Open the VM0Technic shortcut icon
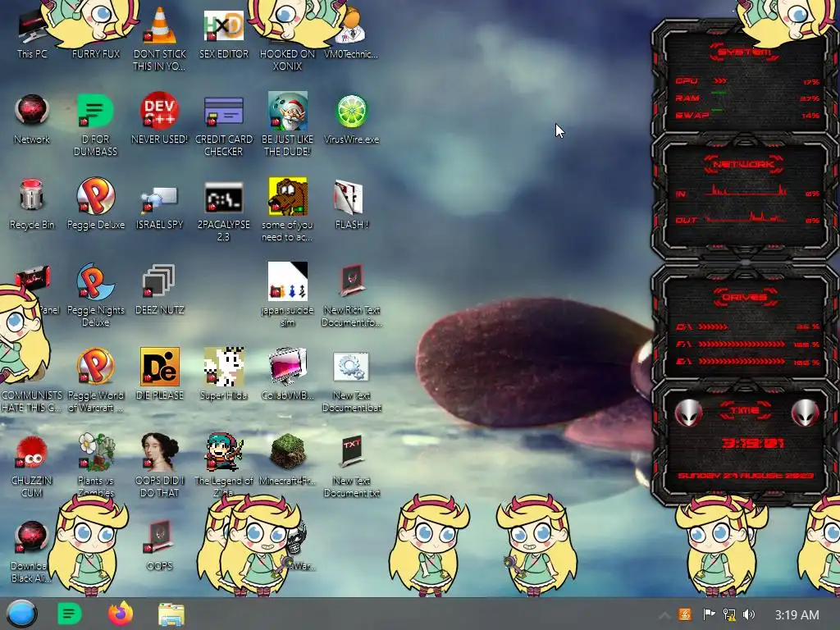 pos(351,34)
